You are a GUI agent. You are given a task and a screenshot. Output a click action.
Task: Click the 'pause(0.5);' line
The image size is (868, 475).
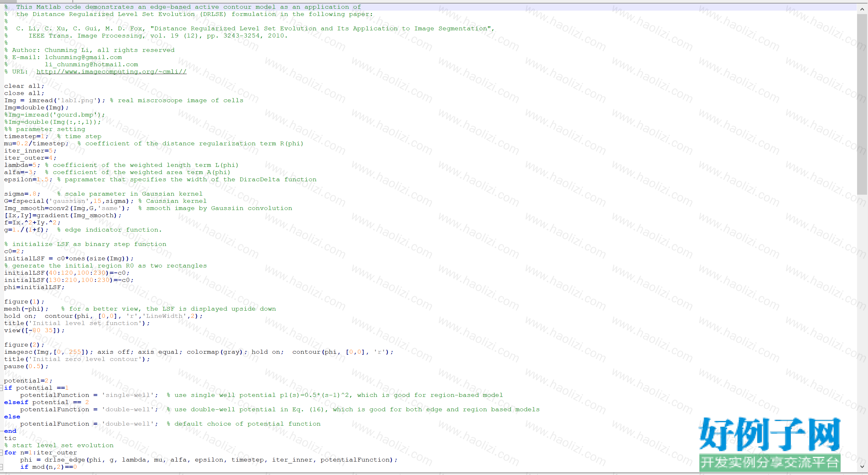(x=26, y=366)
